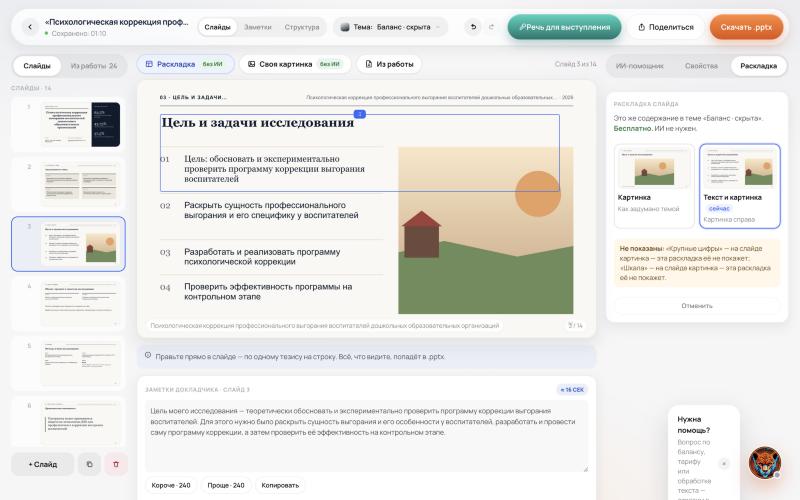Copy speaker notes with «Копировать»
Viewport: 800px width, 500px height.
(x=280, y=485)
